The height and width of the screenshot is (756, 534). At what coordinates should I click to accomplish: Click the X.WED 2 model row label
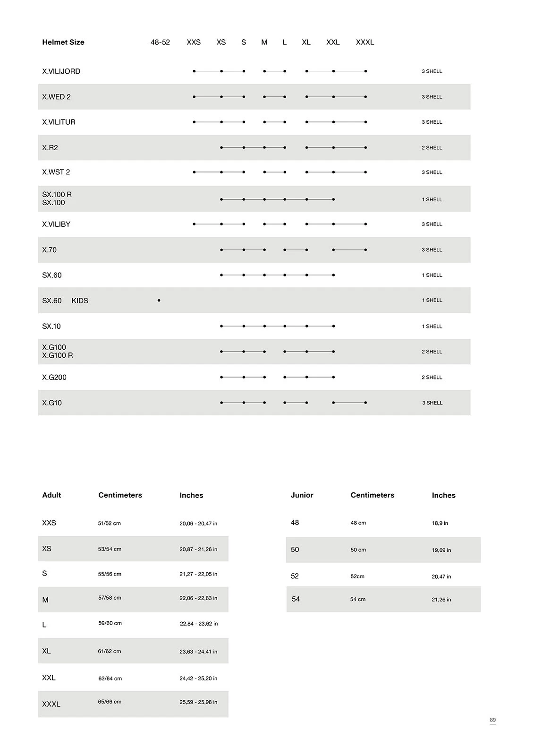56,97
